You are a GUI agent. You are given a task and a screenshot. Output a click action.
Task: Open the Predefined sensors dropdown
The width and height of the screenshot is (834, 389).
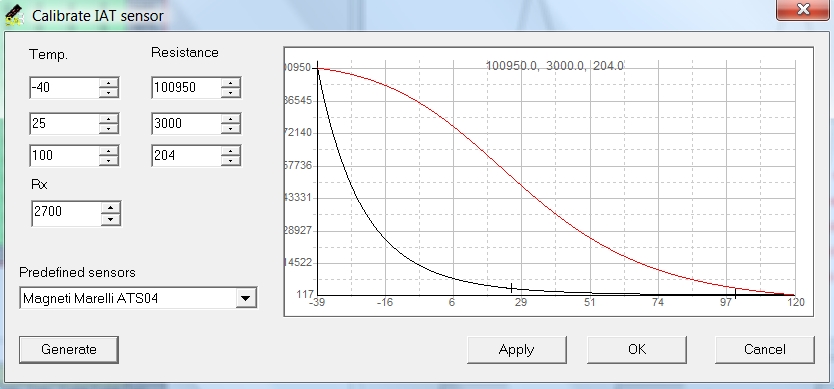pos(245,298)
